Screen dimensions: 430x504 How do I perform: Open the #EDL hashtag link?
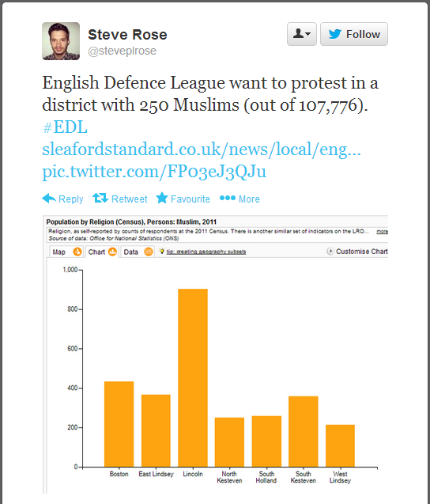pos(65,127)
